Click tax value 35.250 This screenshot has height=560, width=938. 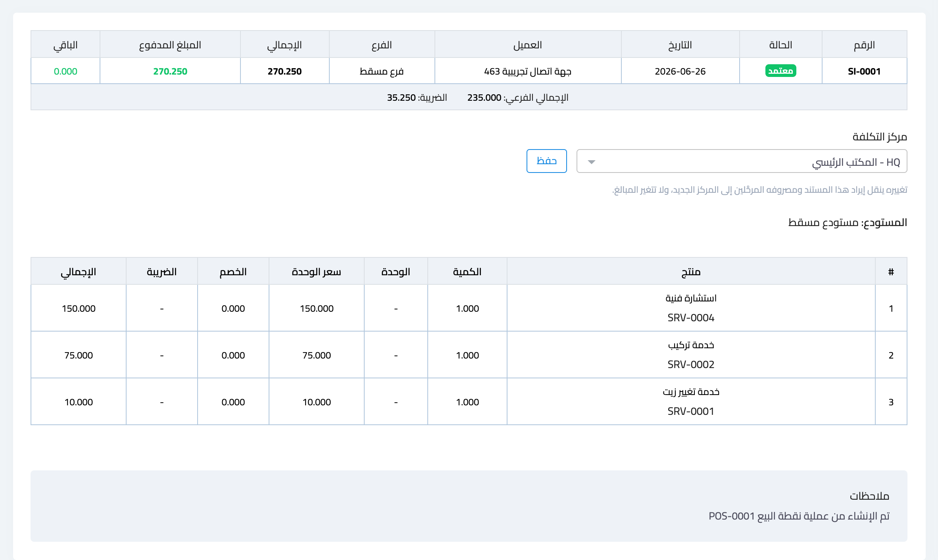click(401, 98)
